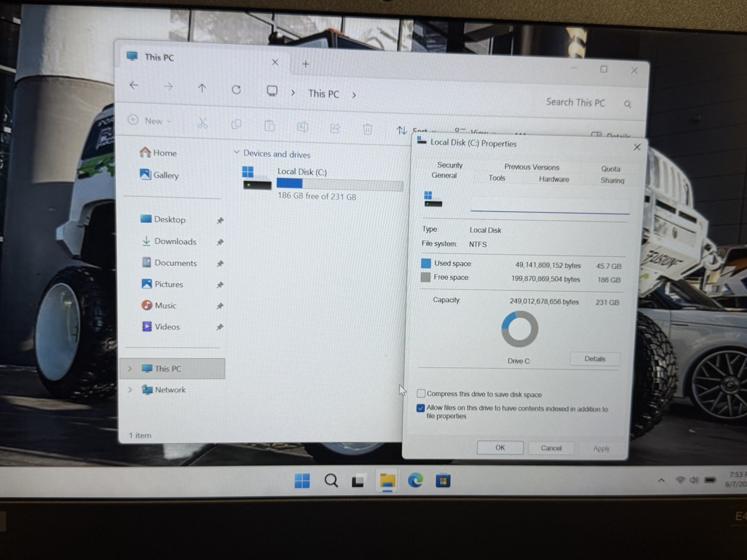Expand This PC in navigation pane
The width and height of the screenshot is (747, 560).
click(x=130, y=369)
